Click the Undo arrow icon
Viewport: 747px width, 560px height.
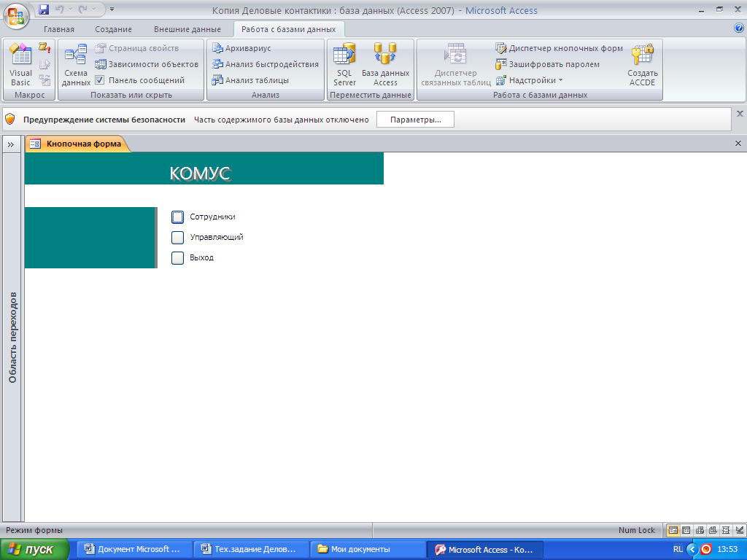point(60,9)
